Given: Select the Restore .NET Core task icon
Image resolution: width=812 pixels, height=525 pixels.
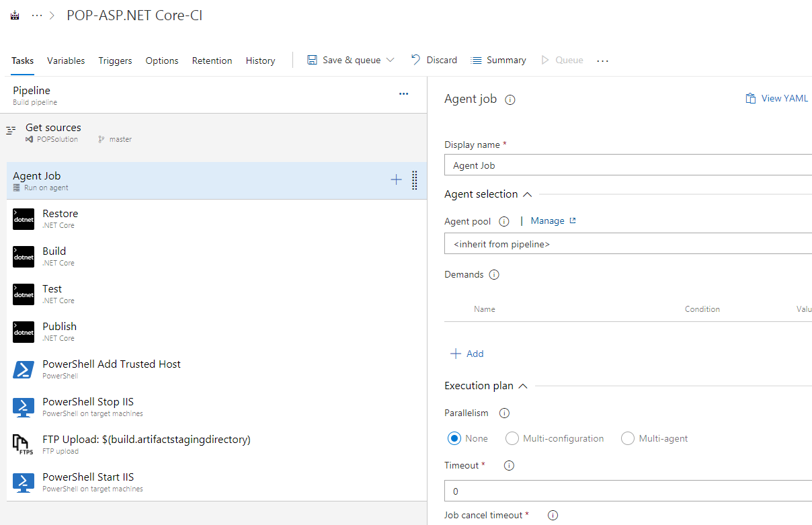Looking at the screenshot, I should tap(23, 218).
